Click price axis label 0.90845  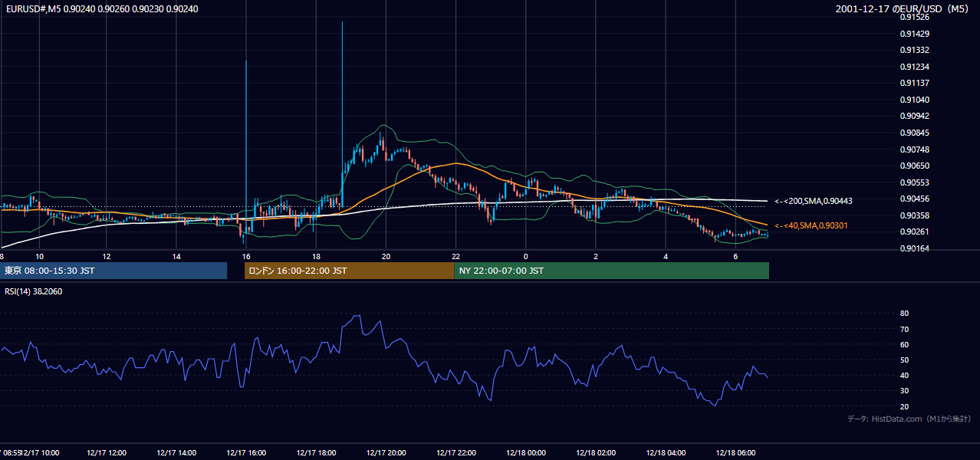pyautogui.click(x=915, y=133)
